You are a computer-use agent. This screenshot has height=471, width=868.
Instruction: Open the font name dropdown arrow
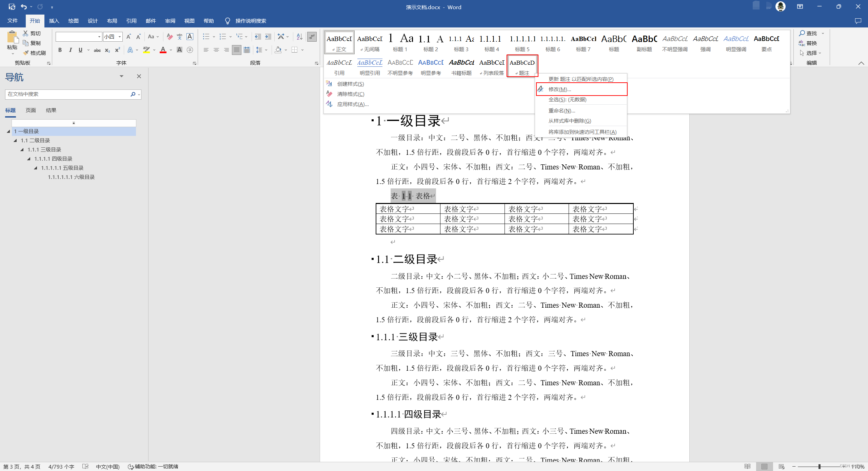coord(99,37)
